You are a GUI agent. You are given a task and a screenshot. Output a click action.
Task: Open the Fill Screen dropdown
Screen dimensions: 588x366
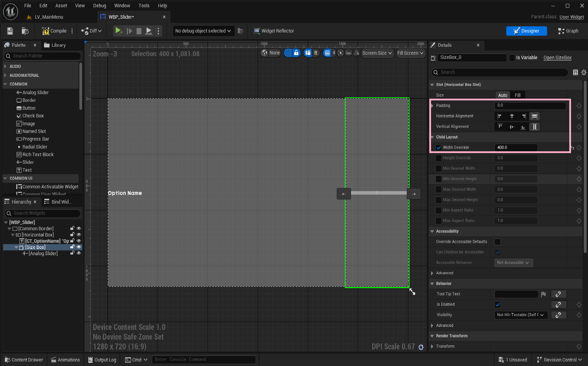(x=411, y=53)
